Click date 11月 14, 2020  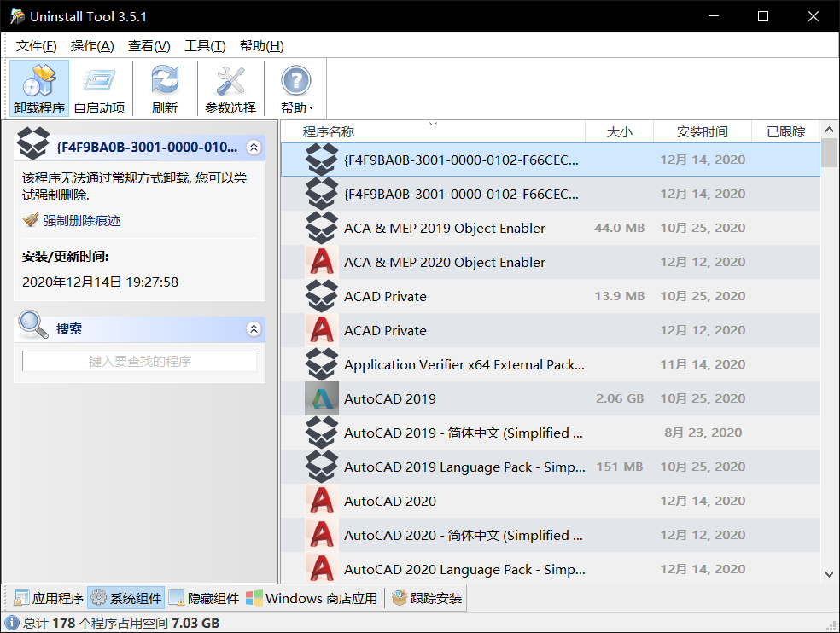[x=703, y=364]
